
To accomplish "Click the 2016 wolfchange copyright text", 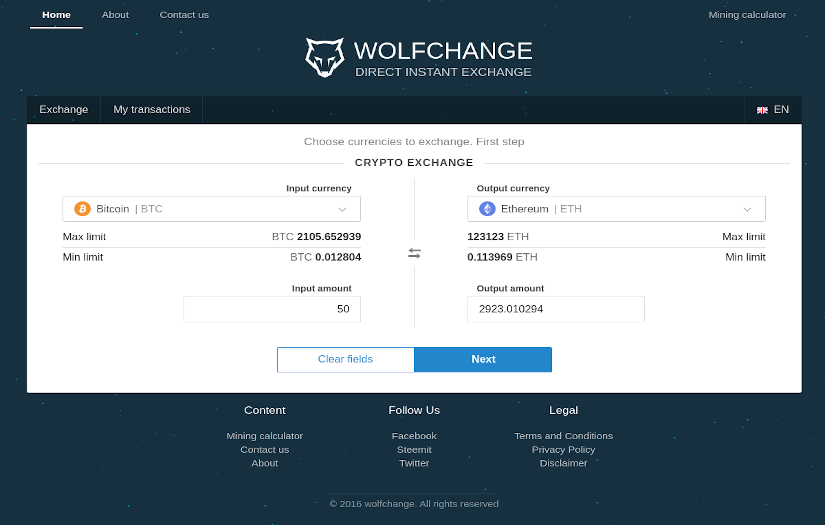I will 414,504.
